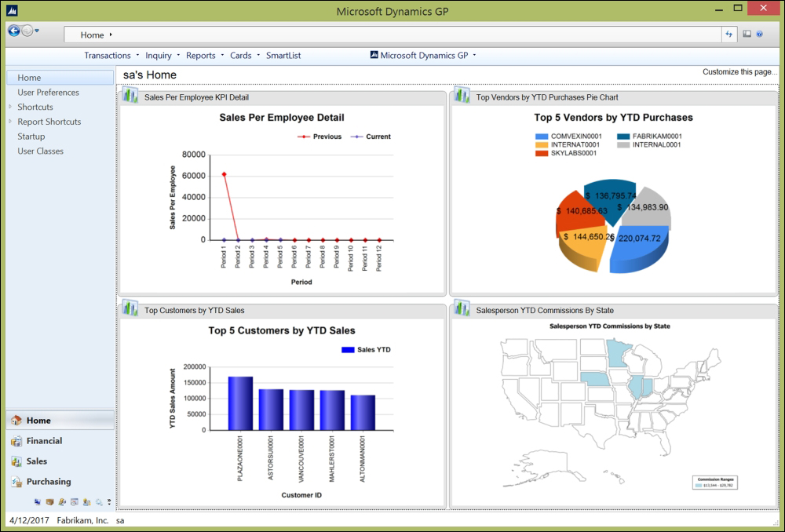
Task: Click in the Home address bar field
Action: coord(392,35)
